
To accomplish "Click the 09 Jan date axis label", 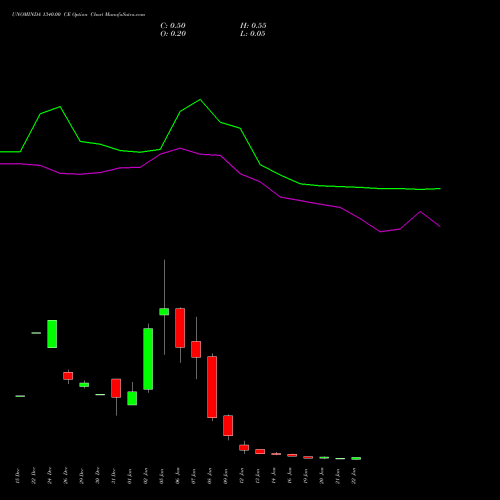I will [x=225, y=476].
